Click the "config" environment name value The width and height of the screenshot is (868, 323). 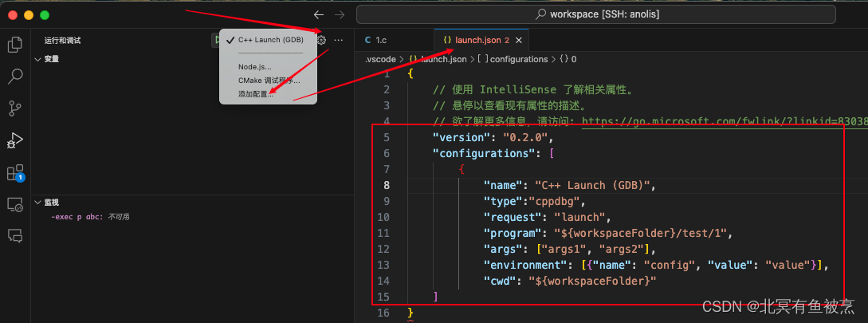pyautogui.click(x=670, y=266)
